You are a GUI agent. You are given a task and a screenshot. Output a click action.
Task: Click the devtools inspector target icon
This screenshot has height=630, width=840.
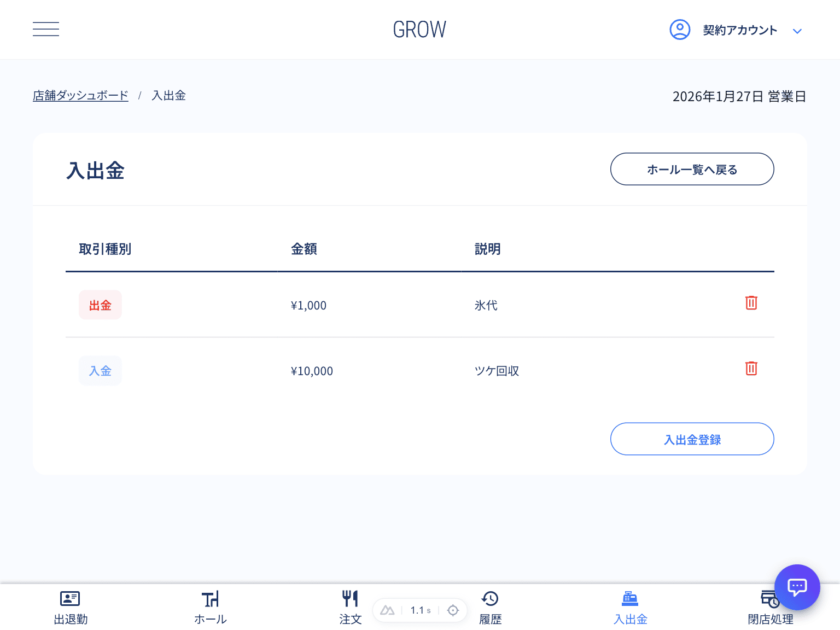pyautogui.click(x=453, y=610)
